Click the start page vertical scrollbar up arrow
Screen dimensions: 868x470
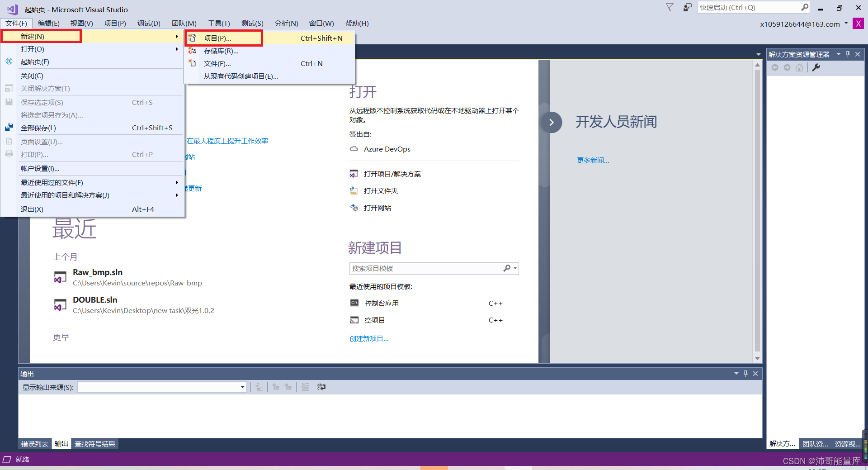pyautogui.click(x=758, y=65)
